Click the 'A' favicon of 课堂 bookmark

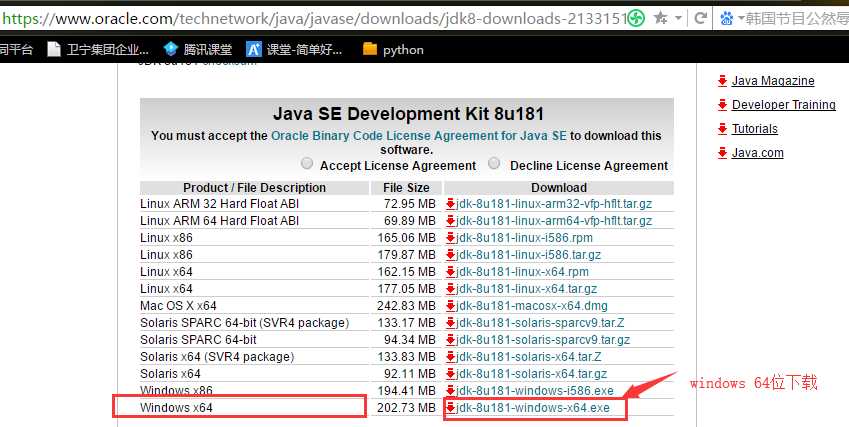pyautogui.click(x=254, y=49)
